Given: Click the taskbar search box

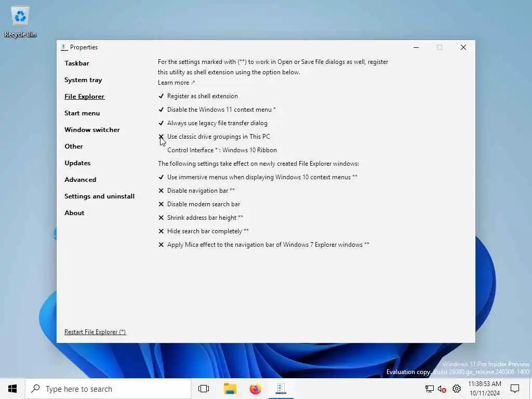Looking at the screenshot, I should 108,389.
